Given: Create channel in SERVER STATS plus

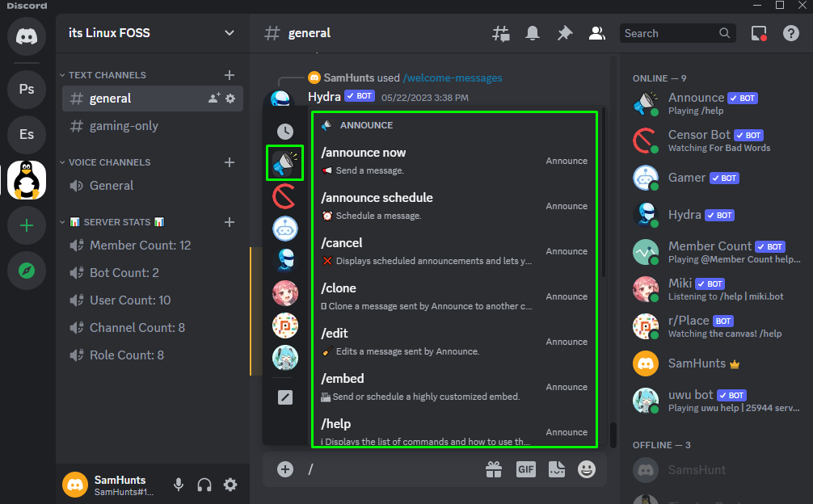Looking at the screenshot, I should pos(230,221).
